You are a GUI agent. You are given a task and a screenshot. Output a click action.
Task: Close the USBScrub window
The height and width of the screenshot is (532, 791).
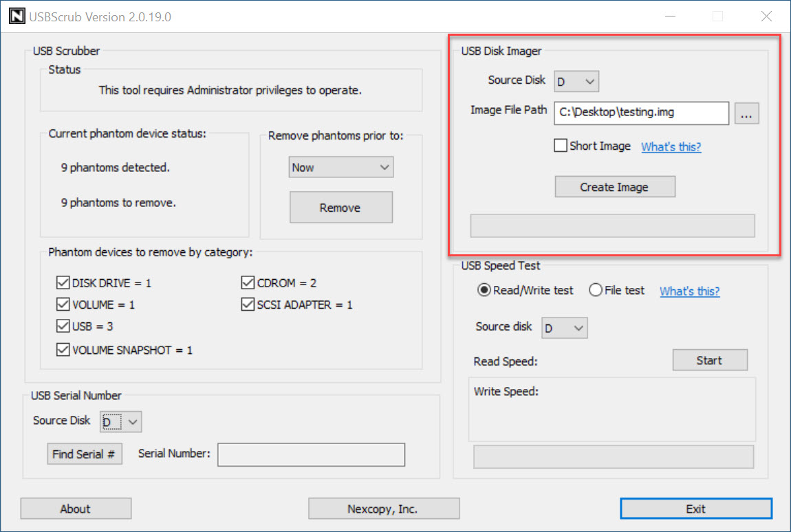(766, 16)
